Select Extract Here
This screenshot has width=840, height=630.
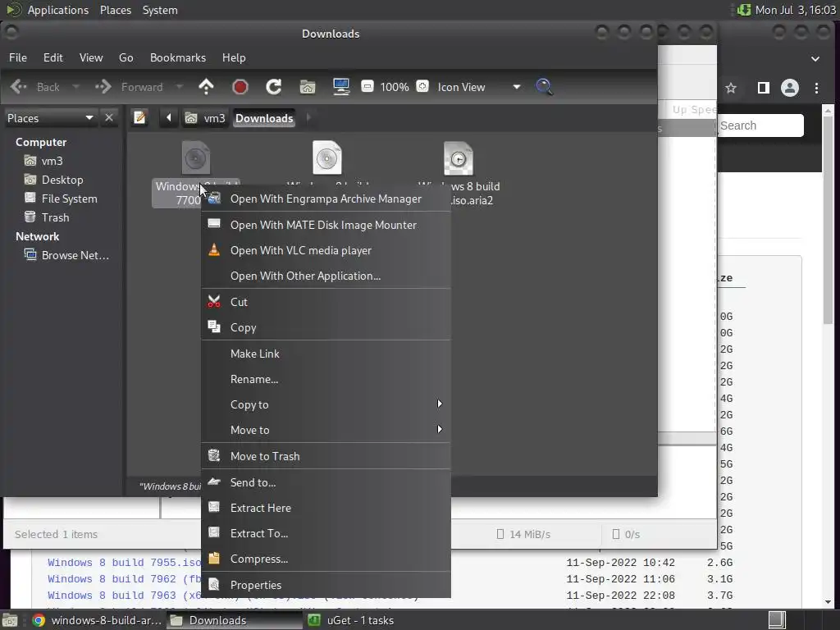pos(326,508)
